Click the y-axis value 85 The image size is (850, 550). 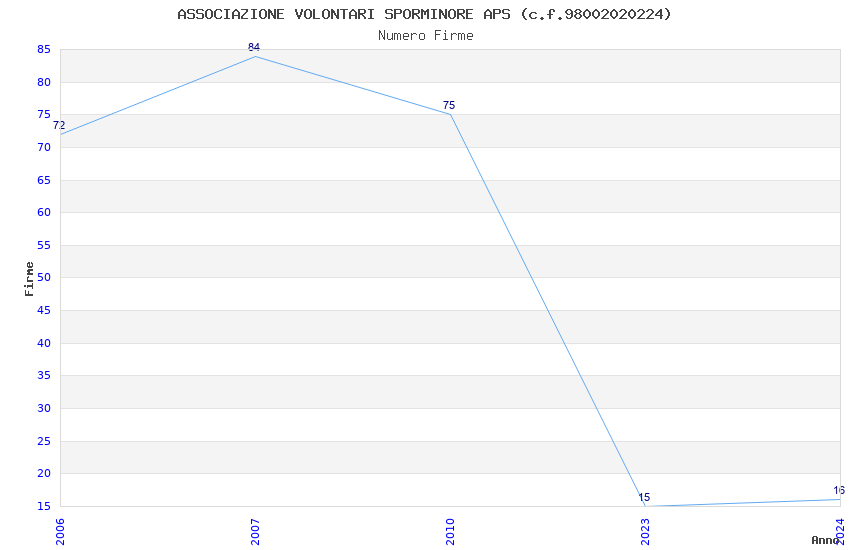pos(44,49)
